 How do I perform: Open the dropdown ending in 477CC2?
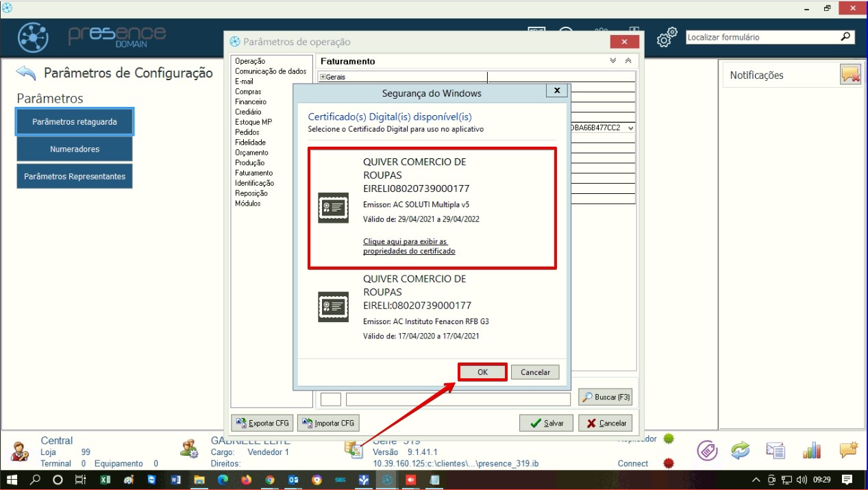(x=630, y=128)
